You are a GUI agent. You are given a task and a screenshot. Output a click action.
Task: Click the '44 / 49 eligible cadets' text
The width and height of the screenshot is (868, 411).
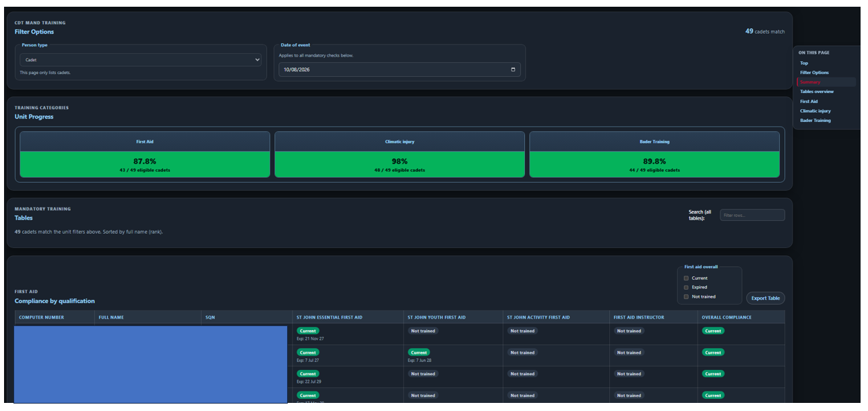[654, 170]
